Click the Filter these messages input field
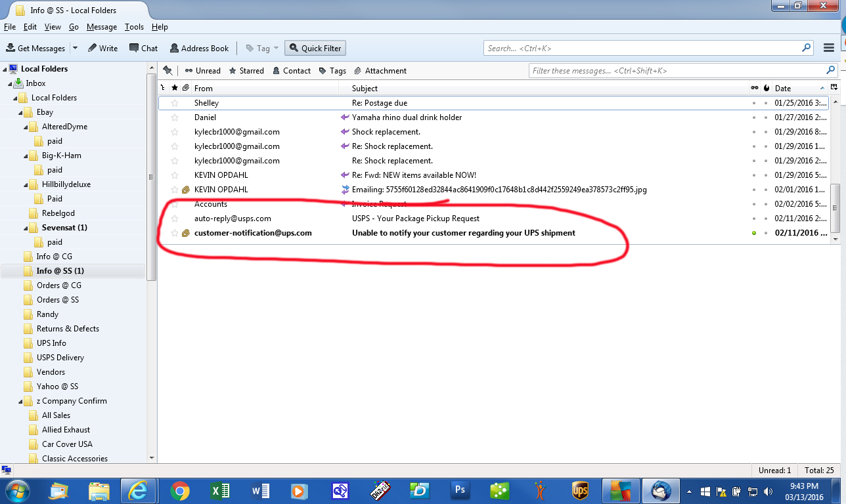846x504 pixels. click(677, 70)
